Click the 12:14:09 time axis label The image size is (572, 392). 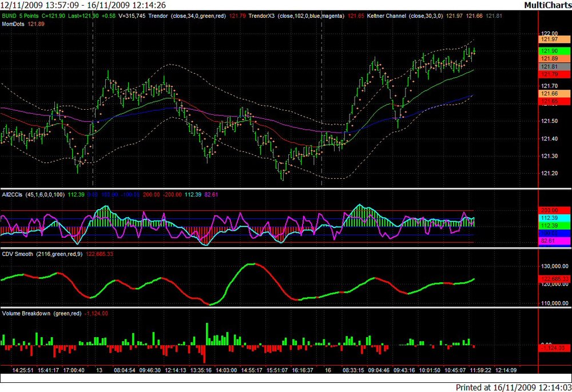tap(506, 370)
